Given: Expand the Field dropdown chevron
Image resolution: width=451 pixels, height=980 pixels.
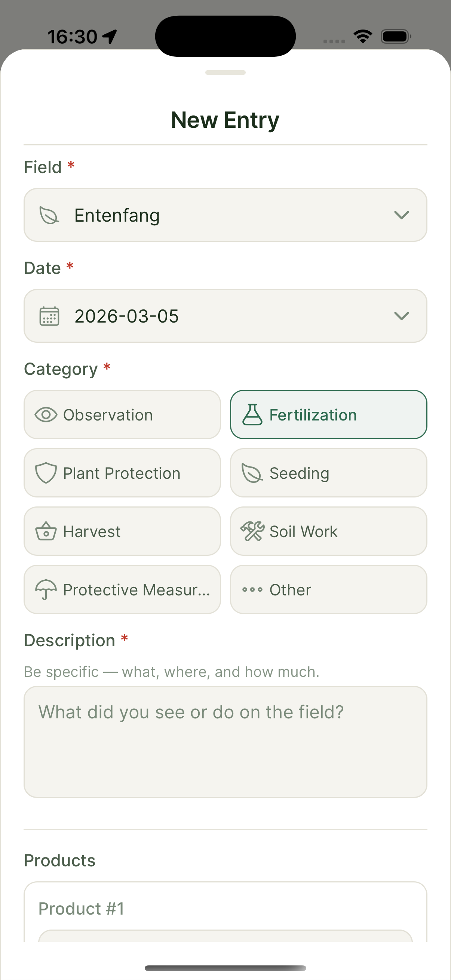Looking at the screenshot, I should click(402, 215).
